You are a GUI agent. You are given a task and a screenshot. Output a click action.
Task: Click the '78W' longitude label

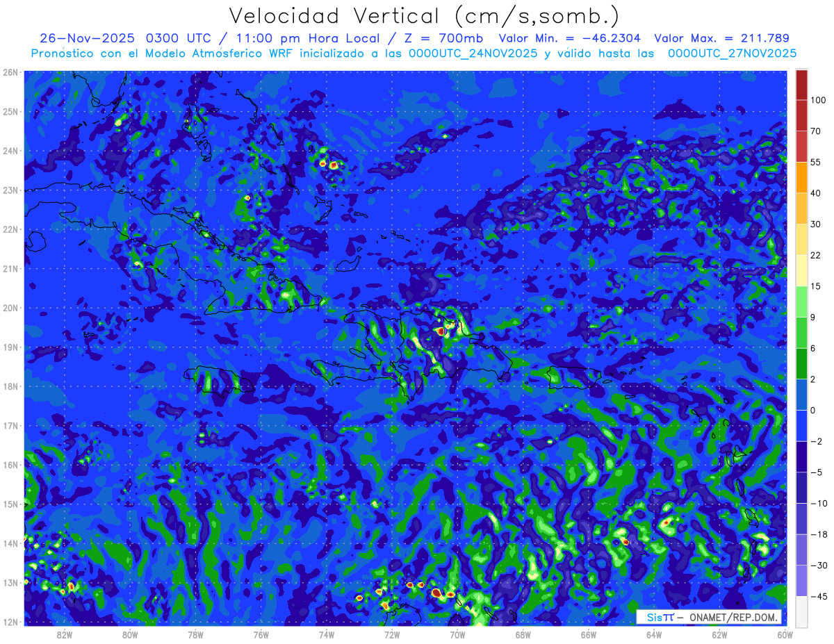pos(195,634)
